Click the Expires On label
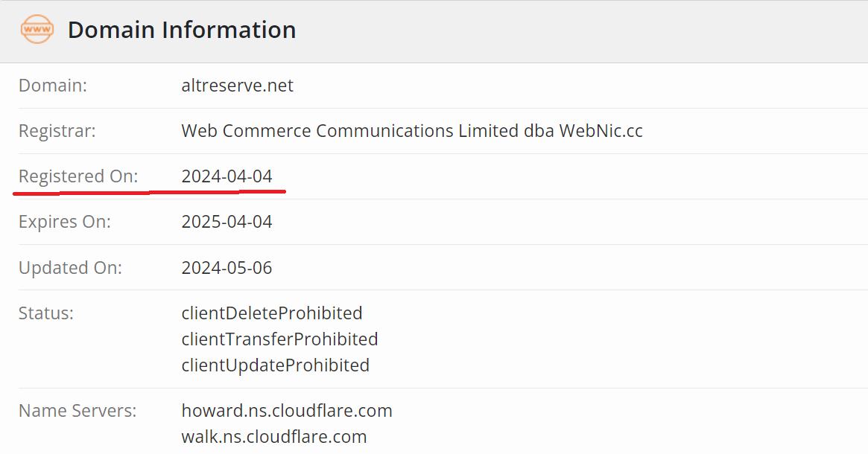 pyautogui.click(x=65, y=222)
